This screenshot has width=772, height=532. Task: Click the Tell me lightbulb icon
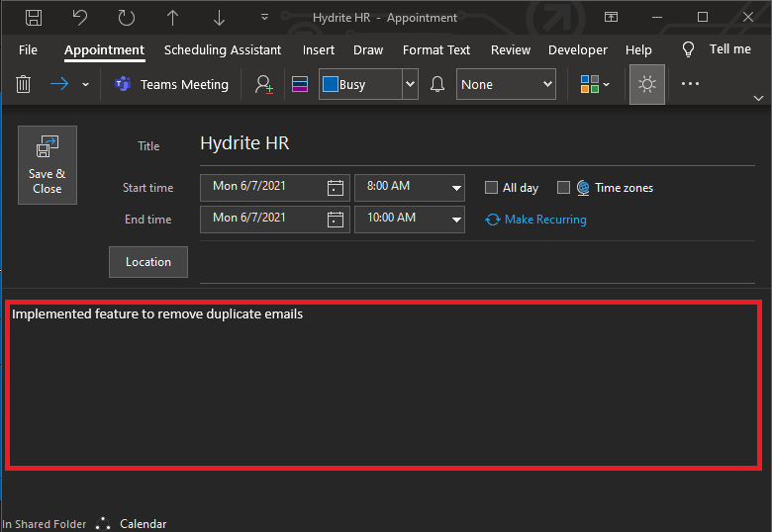click(688, 49)
